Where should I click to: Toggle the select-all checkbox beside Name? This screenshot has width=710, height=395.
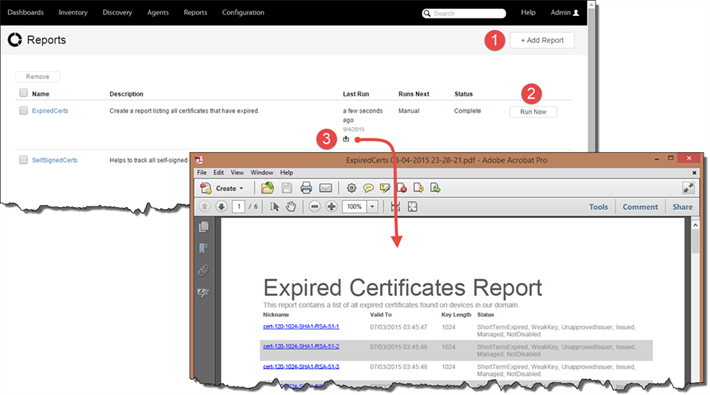point(23,93)
